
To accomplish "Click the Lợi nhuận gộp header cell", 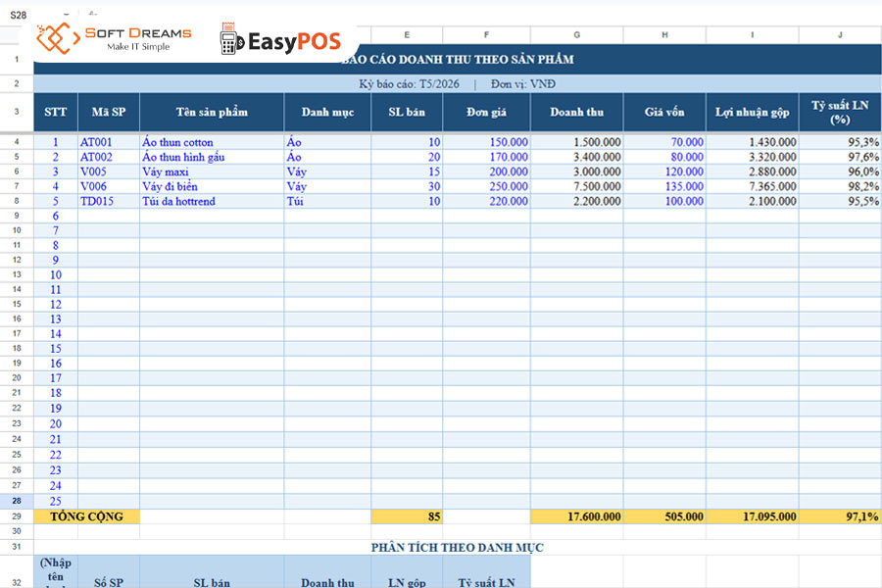I will tap(752, 112).
